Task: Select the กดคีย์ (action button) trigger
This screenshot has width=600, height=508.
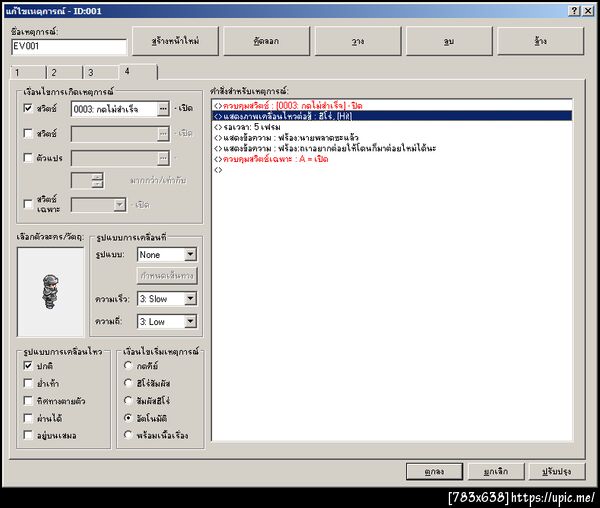Action: click(128, 365)
